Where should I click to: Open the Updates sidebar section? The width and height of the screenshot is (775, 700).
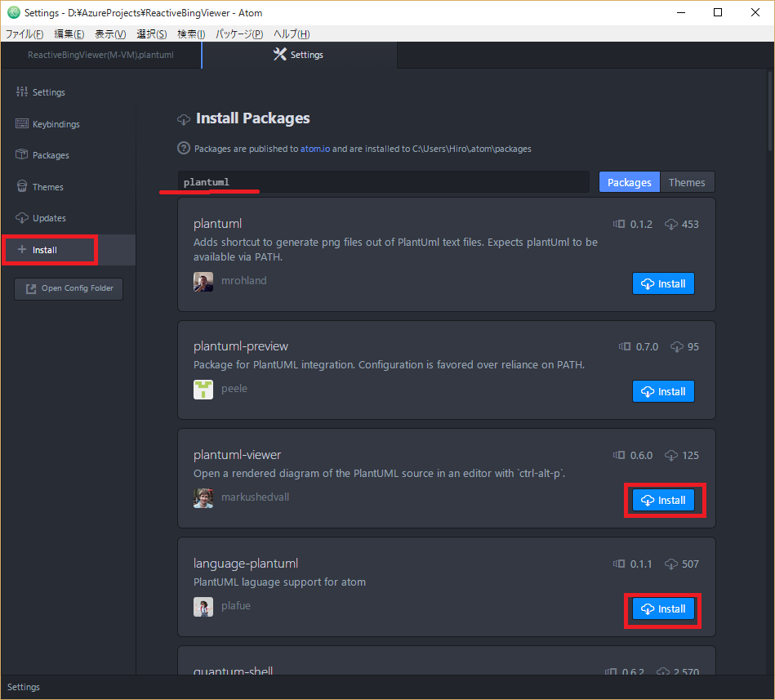coord(69,218)
